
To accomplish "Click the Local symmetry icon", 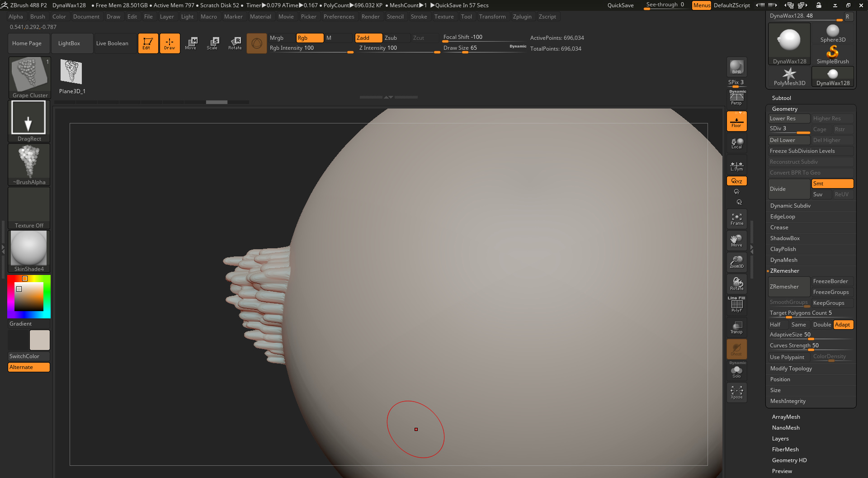I will [736, 143].
